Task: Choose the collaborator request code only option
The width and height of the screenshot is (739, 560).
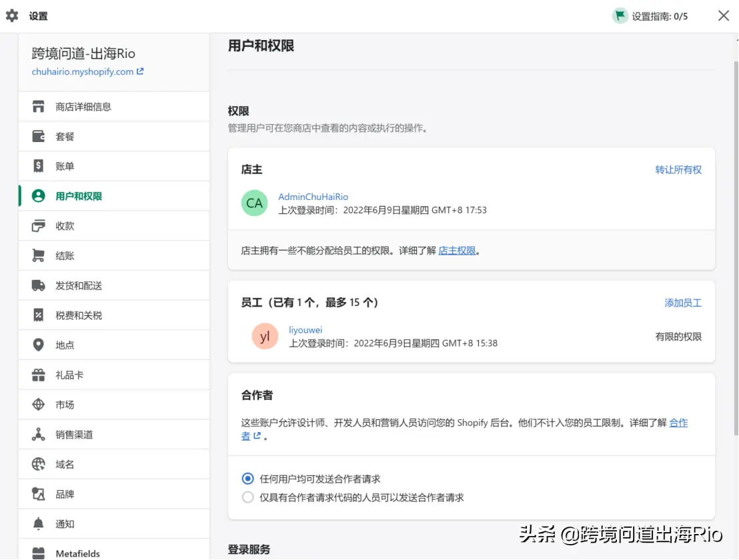Action: click(248, 497)
